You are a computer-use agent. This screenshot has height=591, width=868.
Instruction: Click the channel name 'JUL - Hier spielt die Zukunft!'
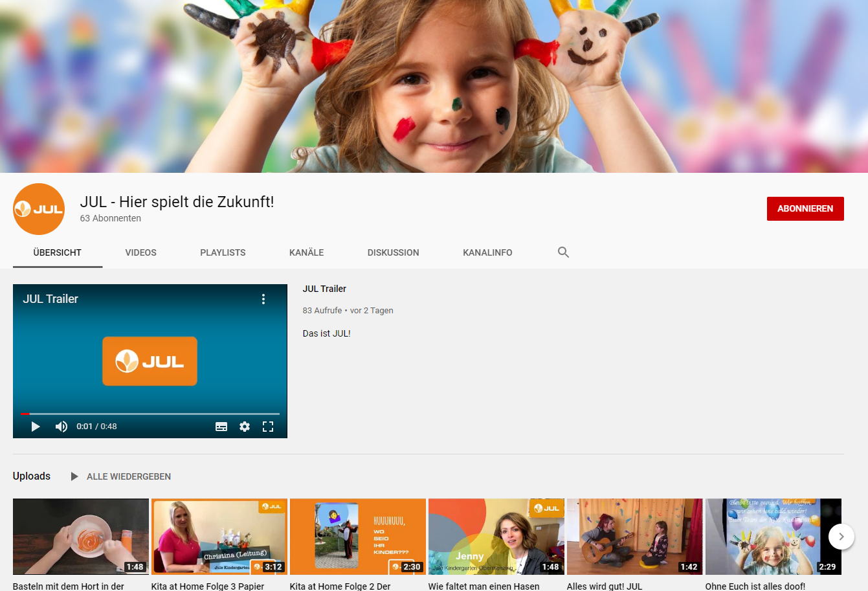pos(177,201)
